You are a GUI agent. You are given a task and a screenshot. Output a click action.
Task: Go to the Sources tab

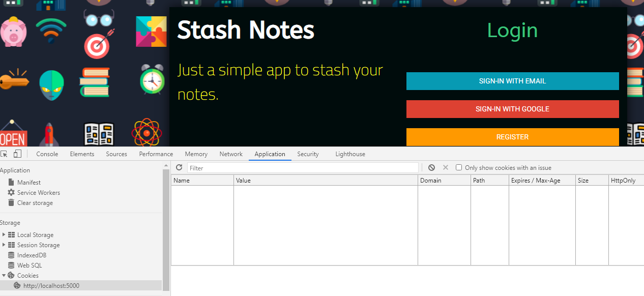(116, 154)
